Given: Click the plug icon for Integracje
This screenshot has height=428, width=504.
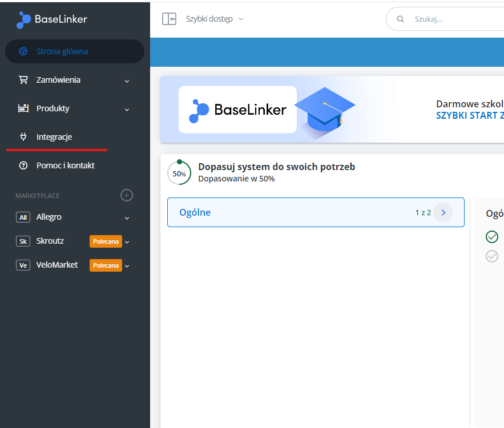Looking at the screenshot, I should click(23, 137).
